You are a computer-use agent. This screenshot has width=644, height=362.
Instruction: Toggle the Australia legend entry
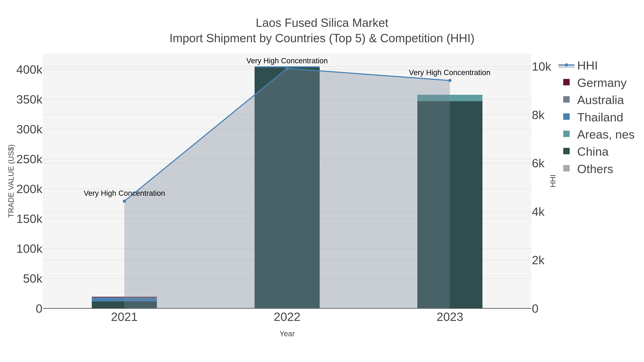[593, 100]
